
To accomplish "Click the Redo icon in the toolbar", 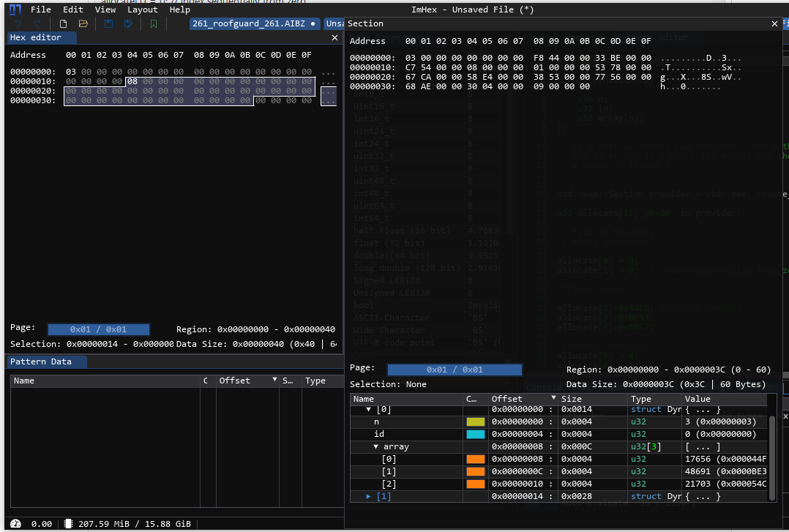I will (38, 23).
